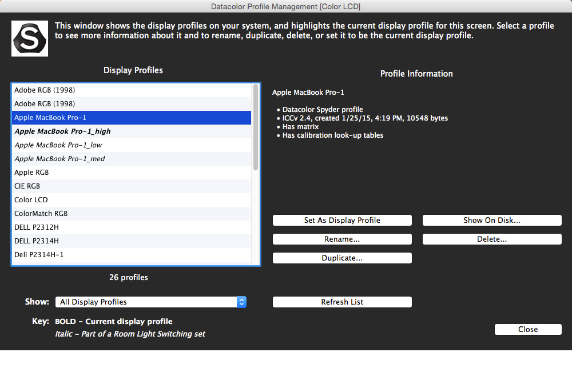Select the Color LCD profile
This screenshot has width=572, height=392.
132,200
